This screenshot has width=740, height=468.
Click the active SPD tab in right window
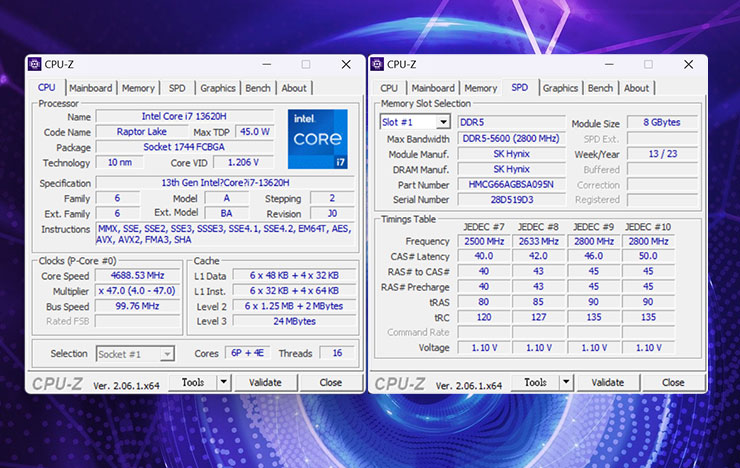(x=520, y=87)
